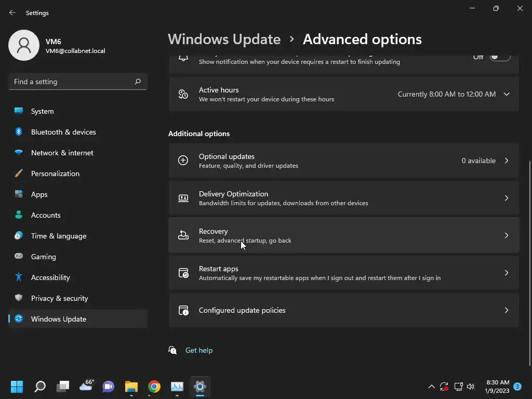
Task: Go to Bluetooth & devices settings
Action: 78,131
